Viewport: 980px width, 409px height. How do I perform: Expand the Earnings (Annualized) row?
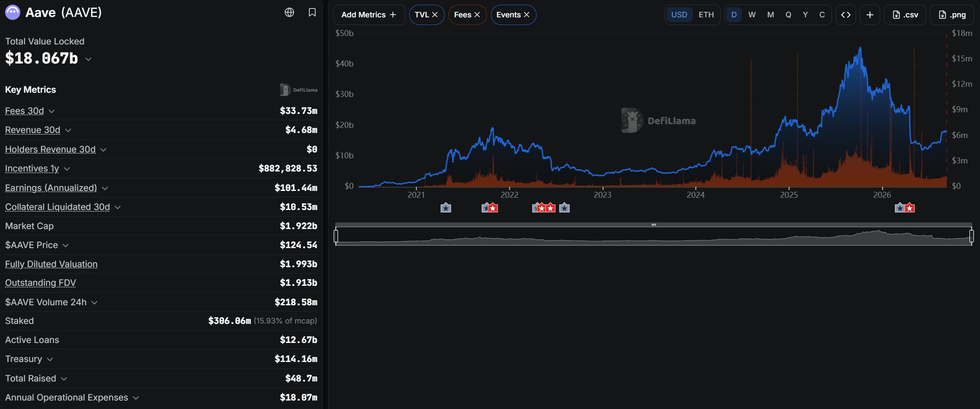pyautogui.click(x=105, y=188)
